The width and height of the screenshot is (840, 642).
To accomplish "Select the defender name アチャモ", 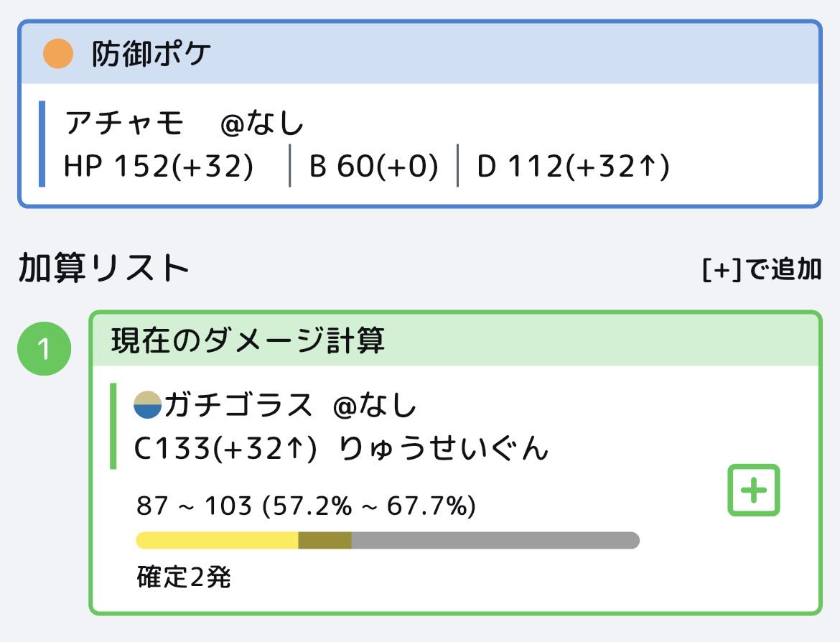I will 124,124.
